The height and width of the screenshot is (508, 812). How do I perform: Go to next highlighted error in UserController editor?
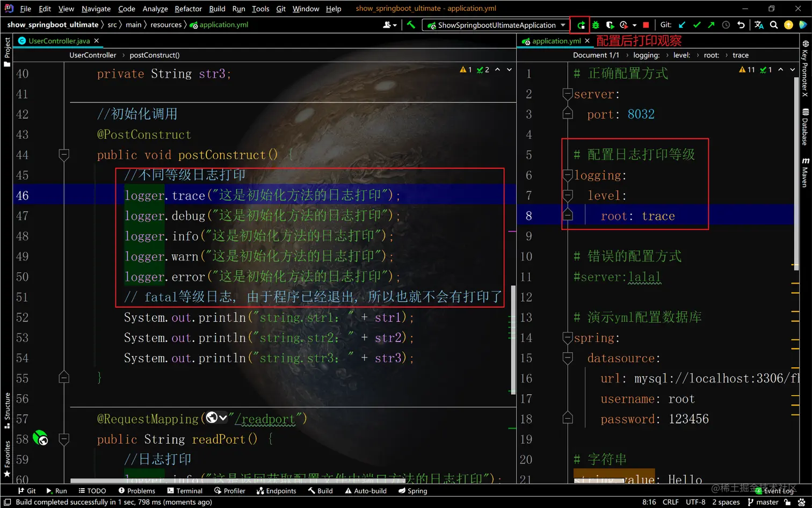pos(509,70)
